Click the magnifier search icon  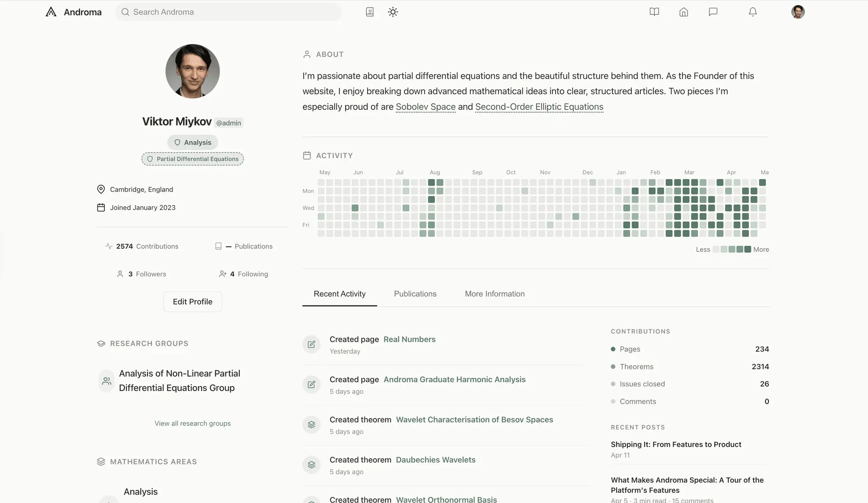pos(125,12)
